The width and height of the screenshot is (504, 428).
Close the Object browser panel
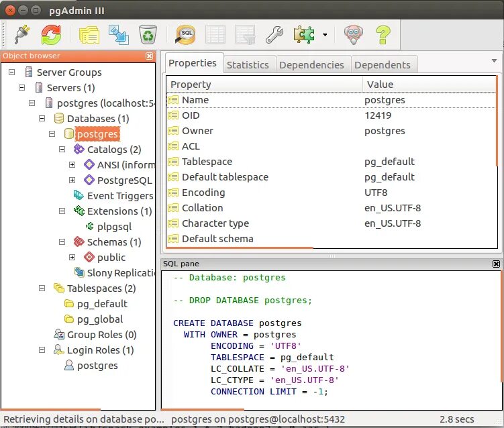(150, 56)
